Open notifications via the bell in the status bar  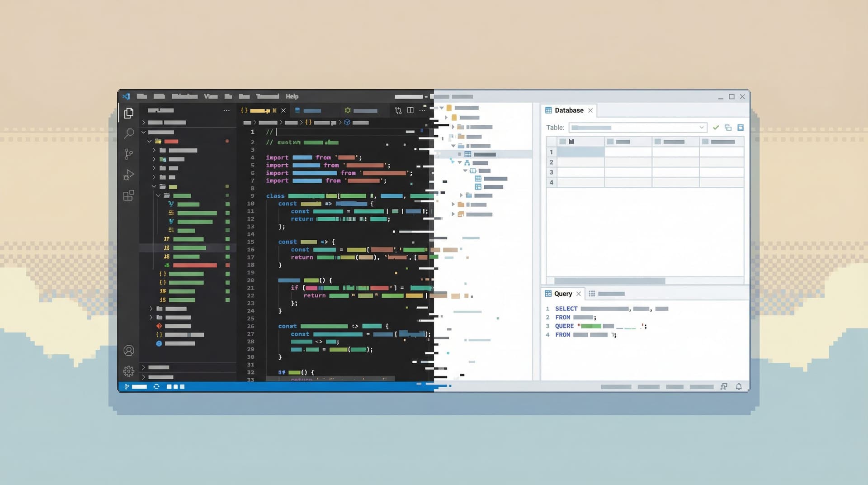coord(739,387)
